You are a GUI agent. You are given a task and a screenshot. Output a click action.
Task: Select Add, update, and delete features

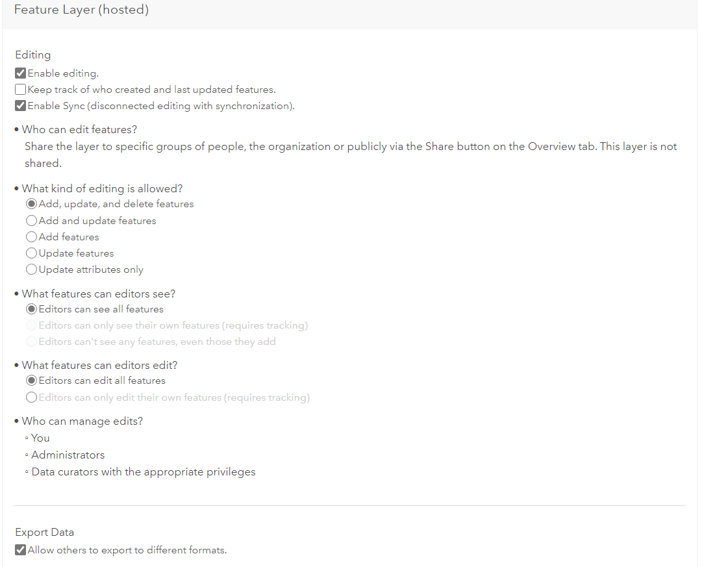click(31, 204)
